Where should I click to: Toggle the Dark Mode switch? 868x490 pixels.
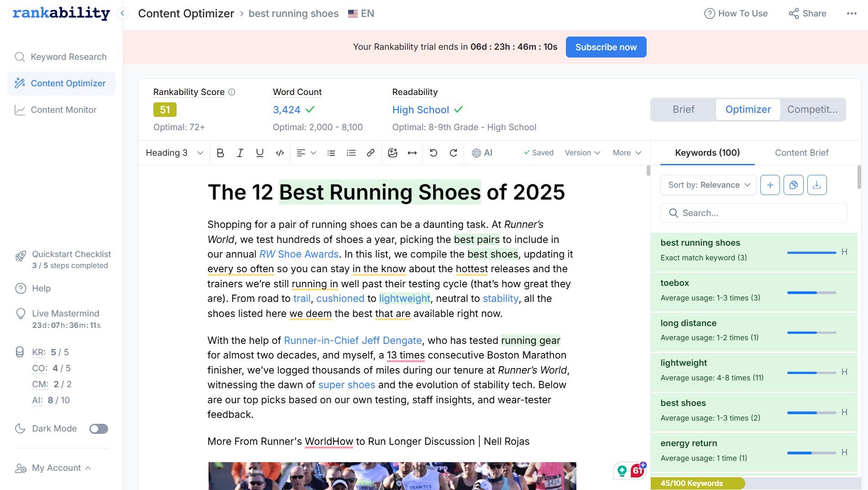[x=99, y=429]
